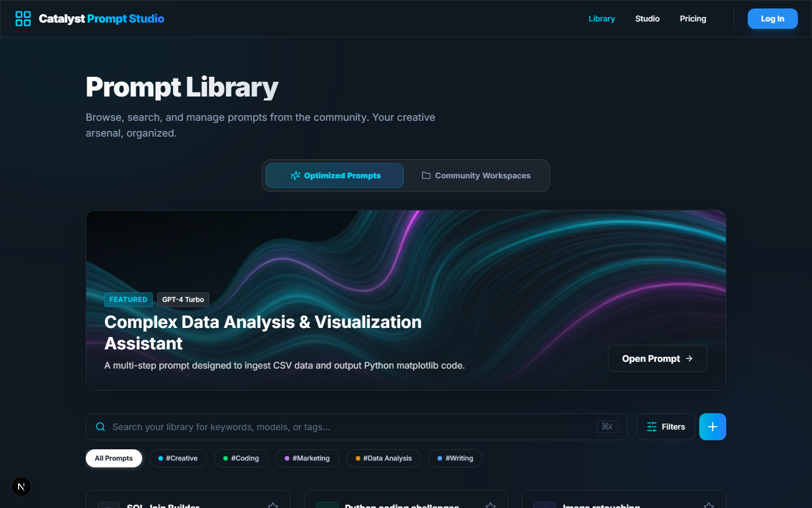Click the Catalyst Prompt Studio brand name
This screenshot has height=508, width=812.
101,19
